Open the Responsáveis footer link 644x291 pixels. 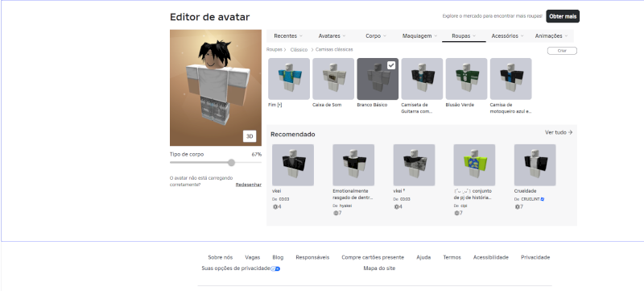(x=312, y=257)
